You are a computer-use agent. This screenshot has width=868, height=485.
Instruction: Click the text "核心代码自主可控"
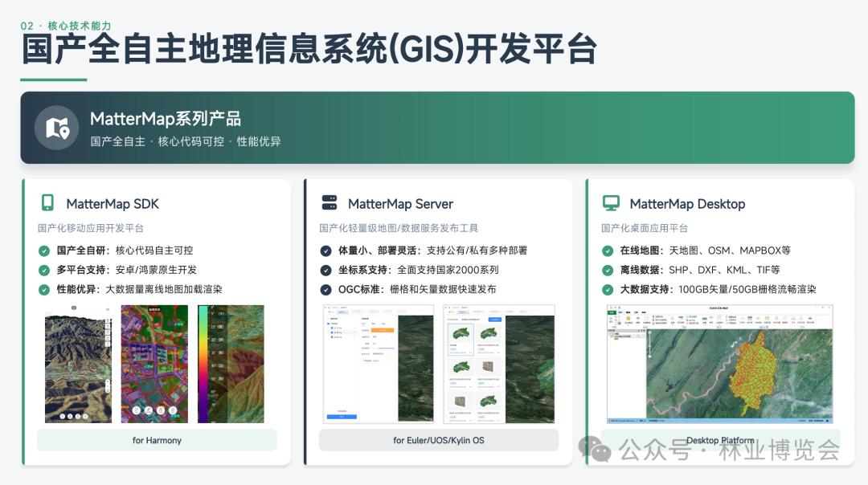click(x=154, y=251)
